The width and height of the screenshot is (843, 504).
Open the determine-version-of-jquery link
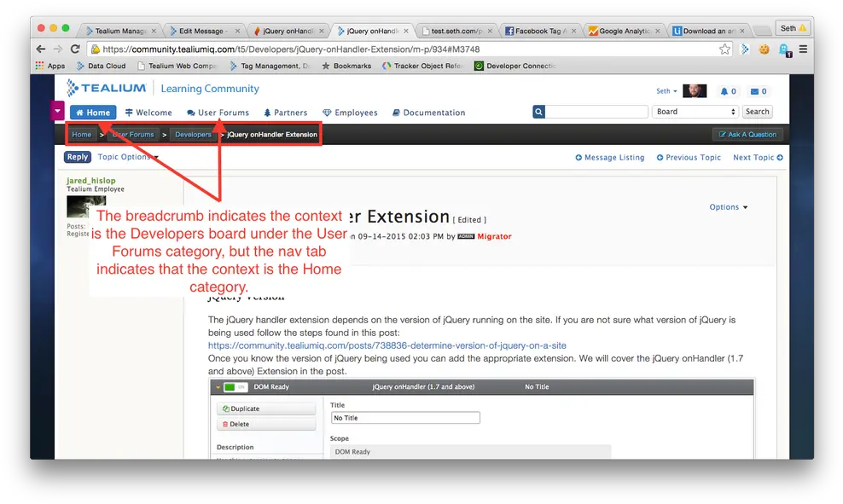387,345
